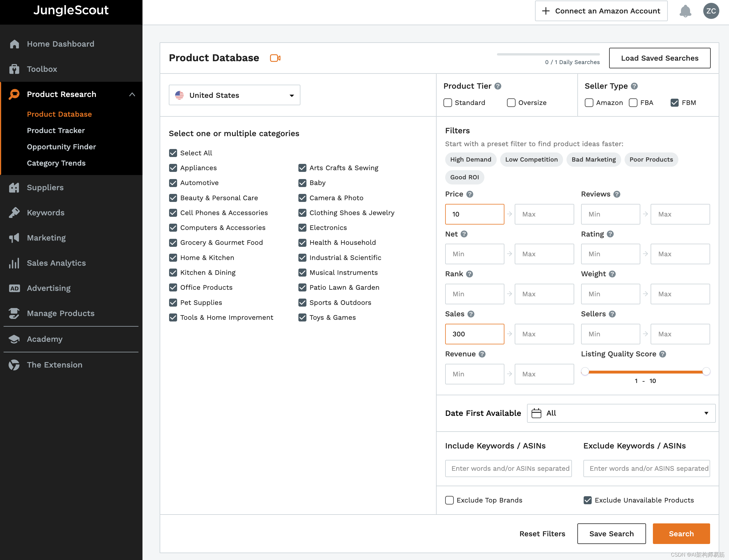
Task: Open the United States marketplace dropdown
Action: tap(234, 95)
